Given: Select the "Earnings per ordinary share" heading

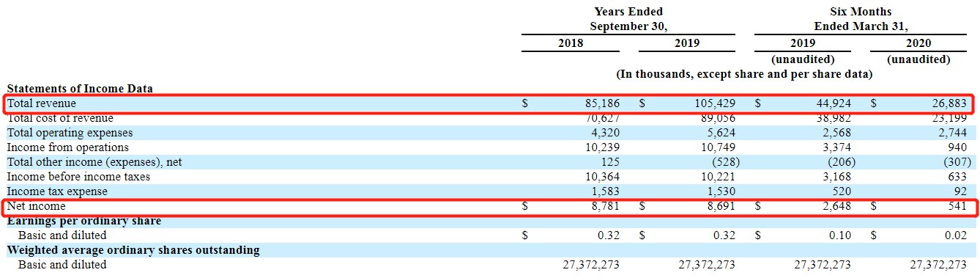Looking at the screenshot, I should pos(84,221).
